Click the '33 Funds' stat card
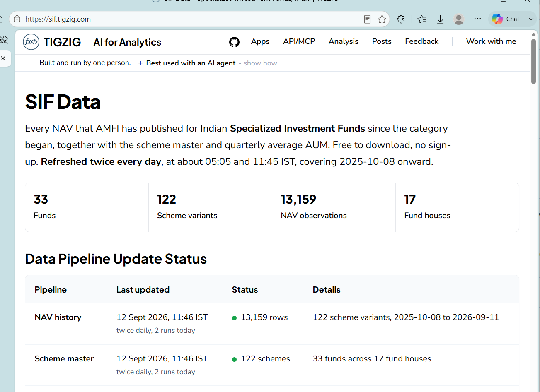The height and width of the screenshot is (392, 540). 87,207
